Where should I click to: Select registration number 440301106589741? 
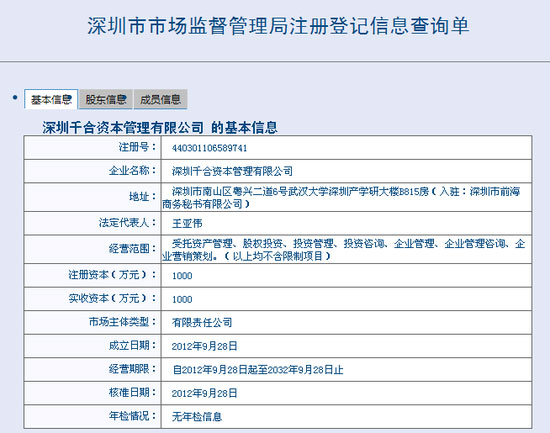pyautogui.click(x=209, y=148)
